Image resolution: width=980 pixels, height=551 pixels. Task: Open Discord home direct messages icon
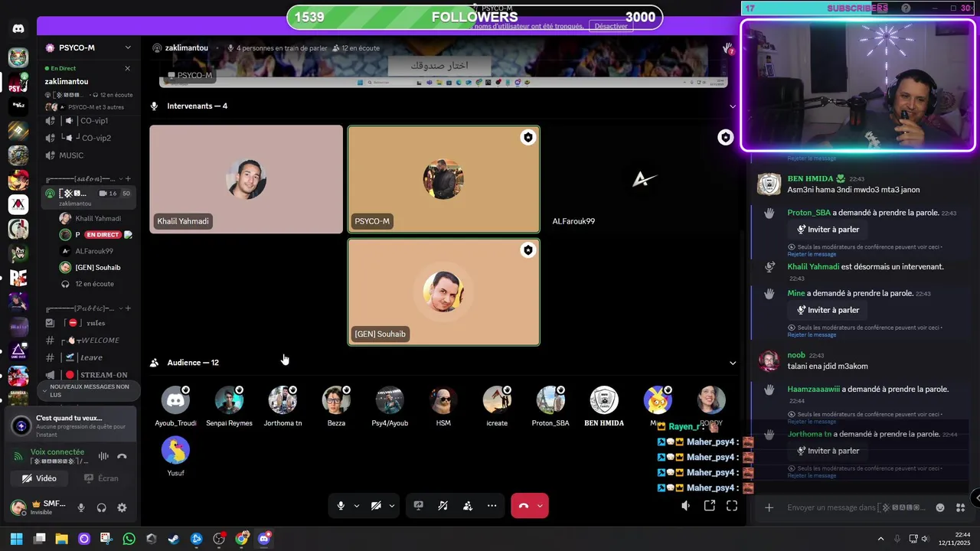[x=18, y=28]
